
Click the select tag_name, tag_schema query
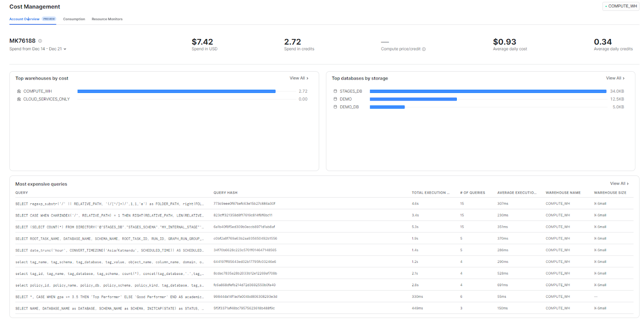coord(109,262)
